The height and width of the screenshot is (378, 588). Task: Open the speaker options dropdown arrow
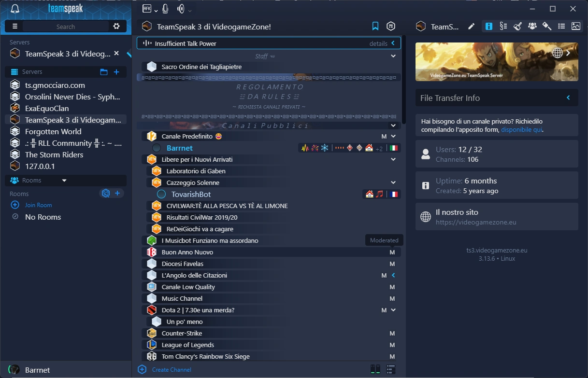click(x=190, y=11)
